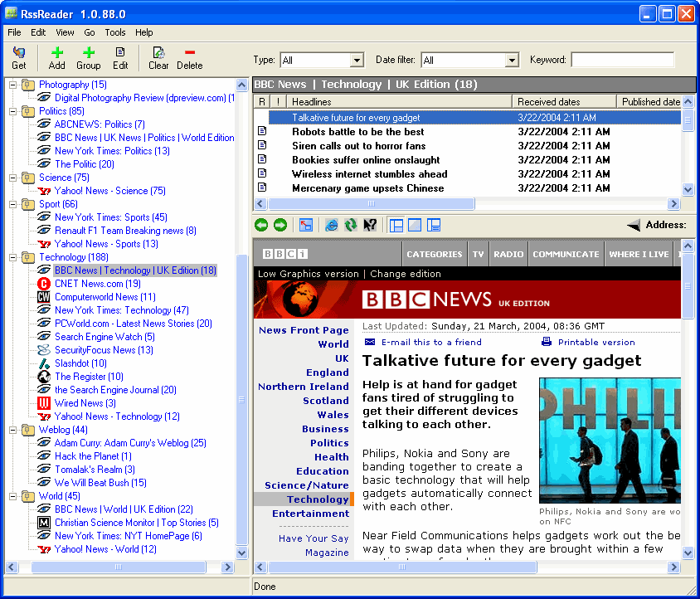
Task: Click the Get icon to fetch feeds
Action: 18,58
